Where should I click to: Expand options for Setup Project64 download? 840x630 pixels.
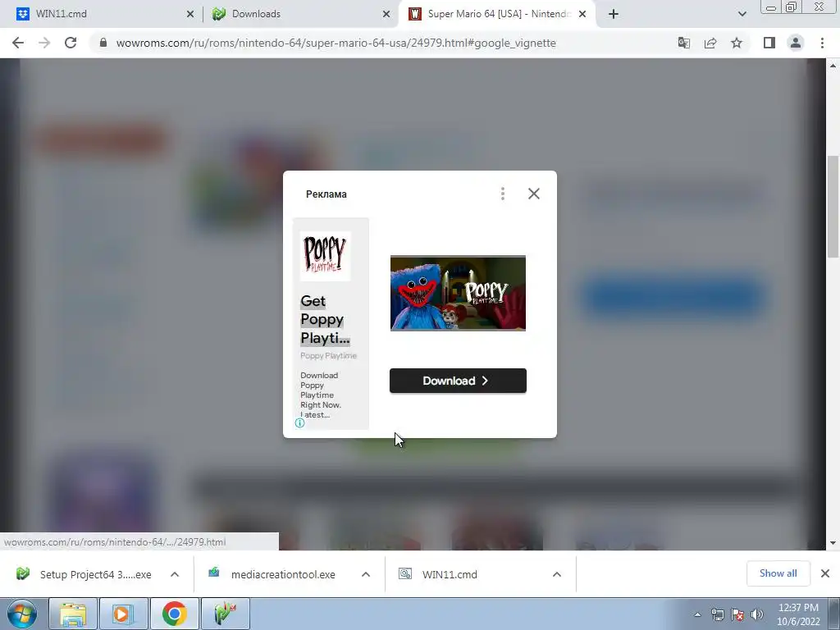click(x=174, y=574)
